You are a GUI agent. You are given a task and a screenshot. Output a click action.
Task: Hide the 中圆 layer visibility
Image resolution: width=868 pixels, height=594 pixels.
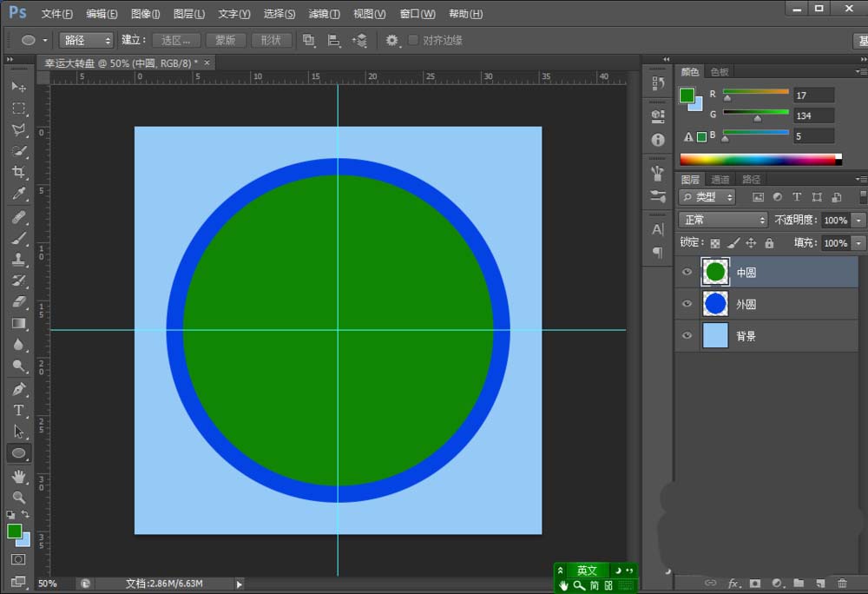click(x=687, y=272)
